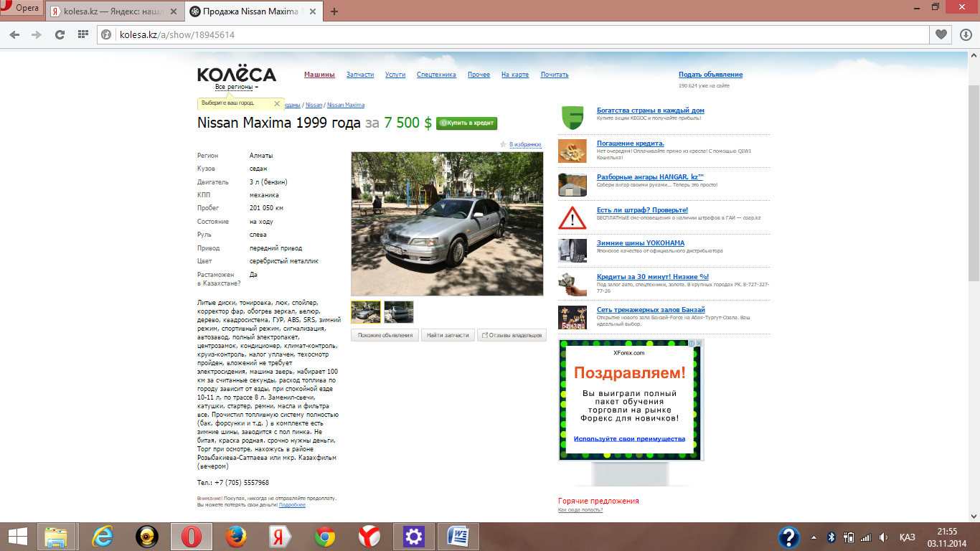Click the Погашение кредита ad image
This screenshot has width=980, height=551.
[573, 151]
